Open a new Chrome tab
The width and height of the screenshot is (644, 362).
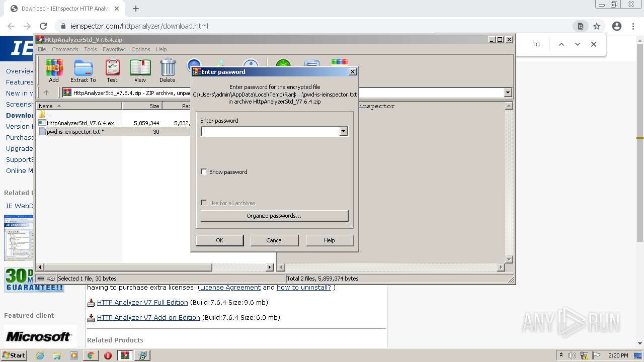pos(135,9)
